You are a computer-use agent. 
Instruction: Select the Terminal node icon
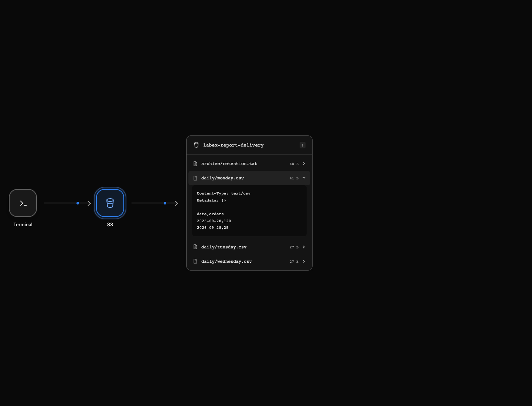(23, 203)
